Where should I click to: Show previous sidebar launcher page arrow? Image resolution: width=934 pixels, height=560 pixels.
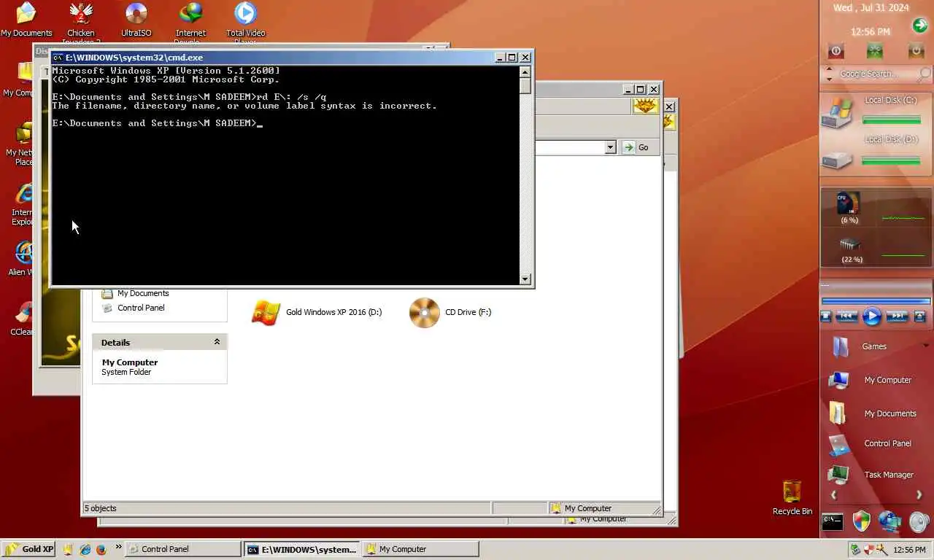click(833, 495)
